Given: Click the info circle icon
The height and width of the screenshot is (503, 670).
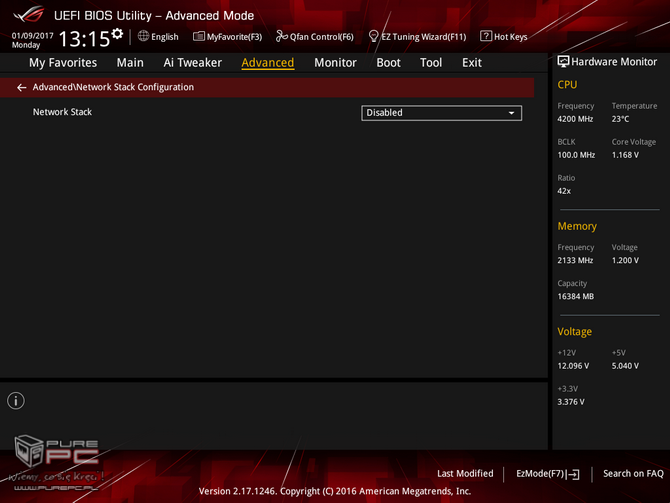Looking at the screenshot, I should (x=16, y=401).
